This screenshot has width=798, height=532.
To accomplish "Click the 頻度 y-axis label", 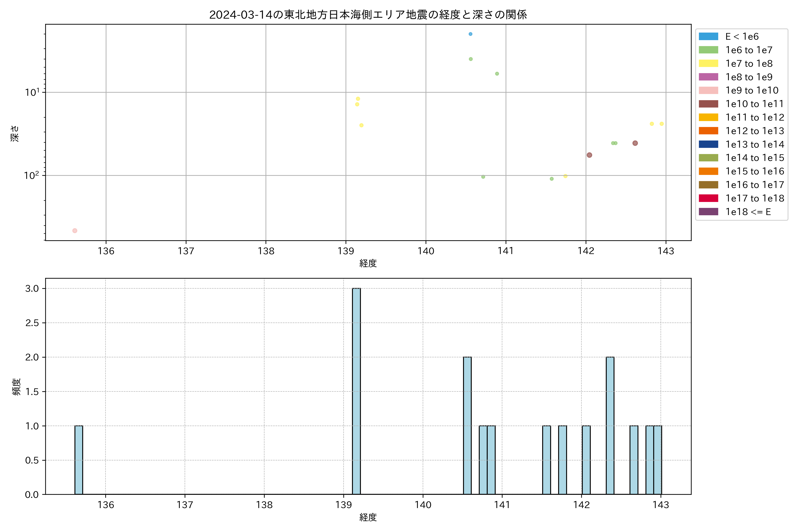I will (16, 387).
